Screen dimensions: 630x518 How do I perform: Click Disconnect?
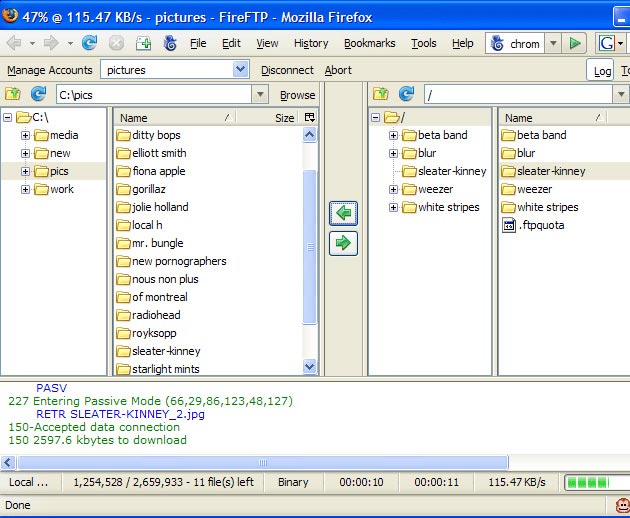click(287, 70)
